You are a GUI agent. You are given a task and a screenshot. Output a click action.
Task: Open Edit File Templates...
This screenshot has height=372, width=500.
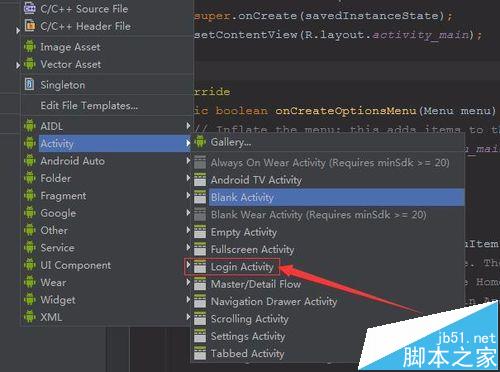107,105
